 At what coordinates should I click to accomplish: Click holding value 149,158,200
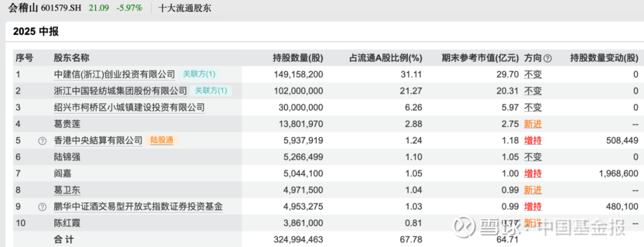coord(298,74)
